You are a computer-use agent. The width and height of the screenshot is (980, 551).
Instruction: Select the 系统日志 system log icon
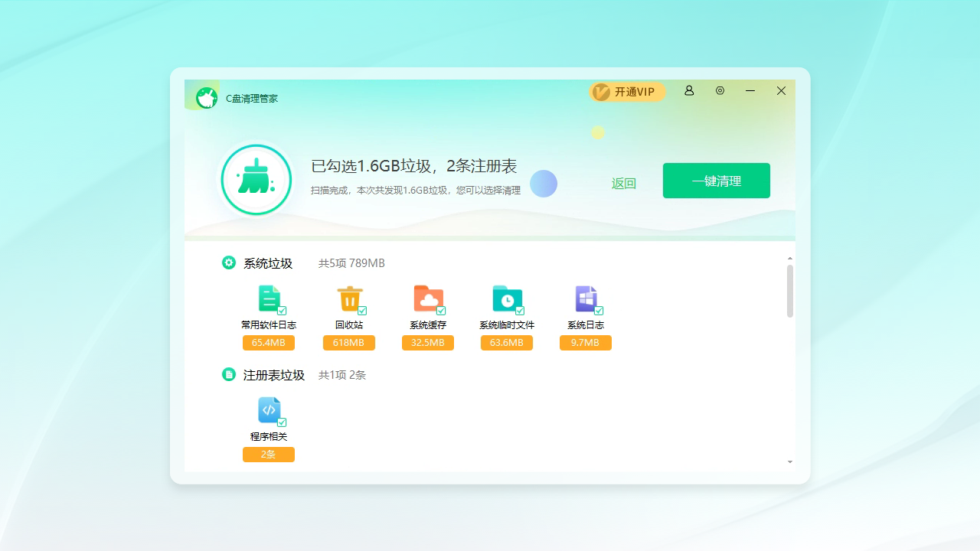click(x=585, y=298)
